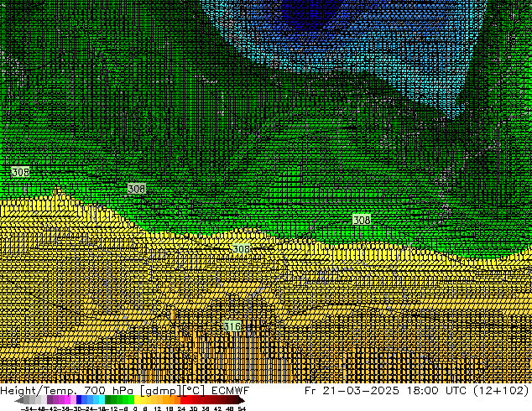Click the "[gdmp]" unit label

[x=159, y=391]
